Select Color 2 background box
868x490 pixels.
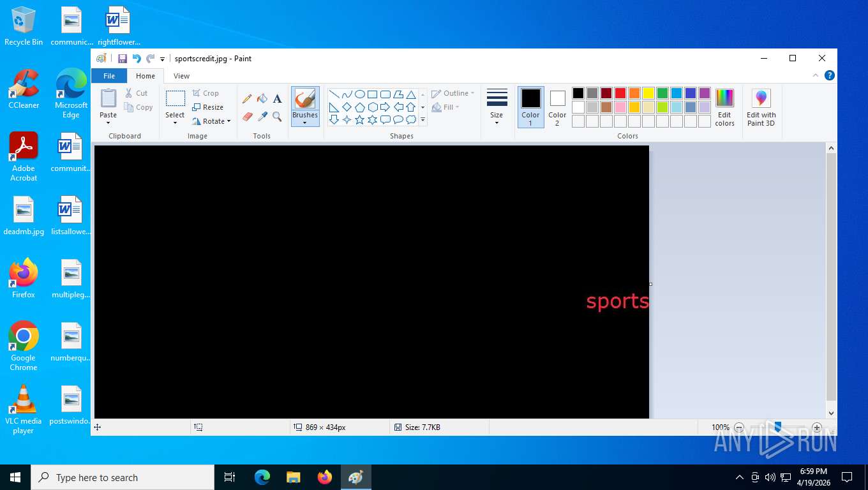point(557,107)
